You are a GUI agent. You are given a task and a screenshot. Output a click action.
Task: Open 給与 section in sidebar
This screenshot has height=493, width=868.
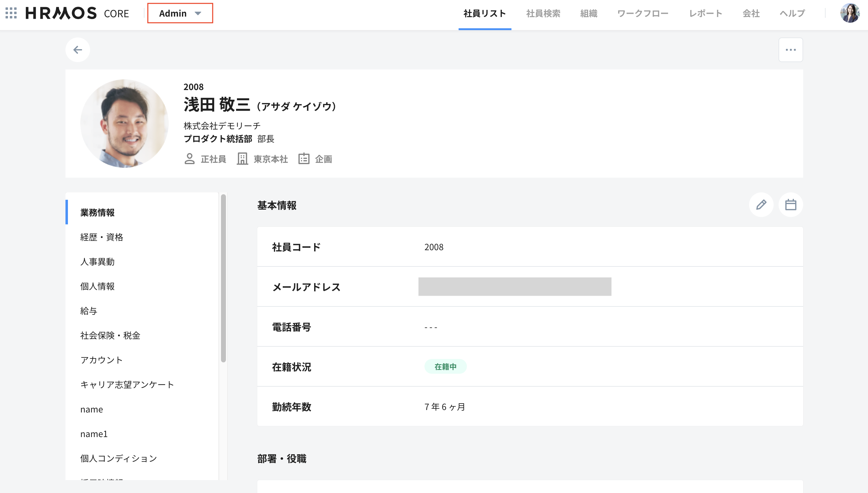(89, 311)
